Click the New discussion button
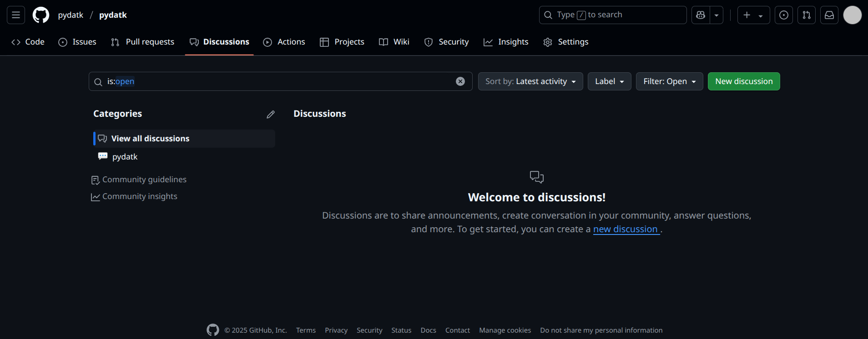Screen dimensions: 868x339 (x=744, y=81)
